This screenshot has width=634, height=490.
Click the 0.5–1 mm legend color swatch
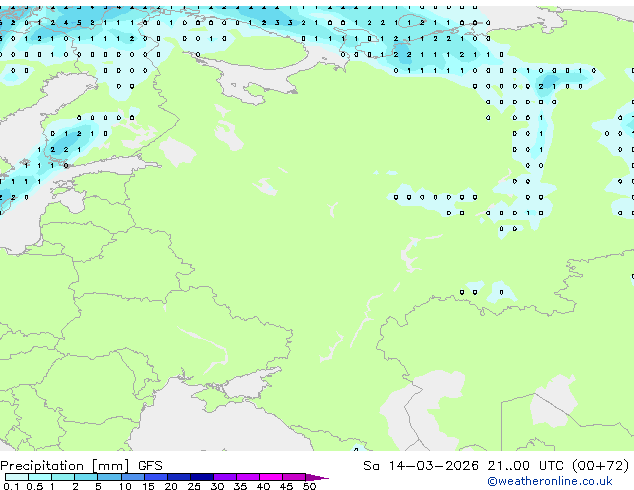coord(40,477)
